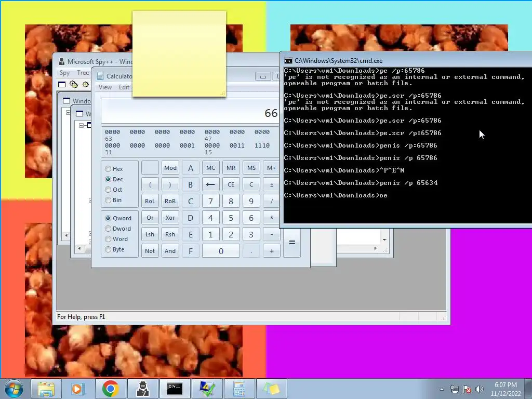
Task: Click the Rsh shift-right button
Action: [x=170, y=234]
